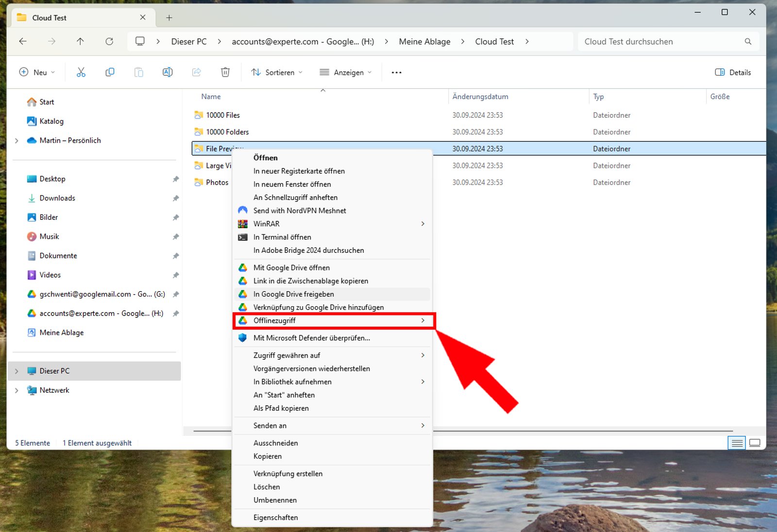Click the Copy icon in the toolbar
Viewport: 777px width, 532px height.
click(110, 72)
